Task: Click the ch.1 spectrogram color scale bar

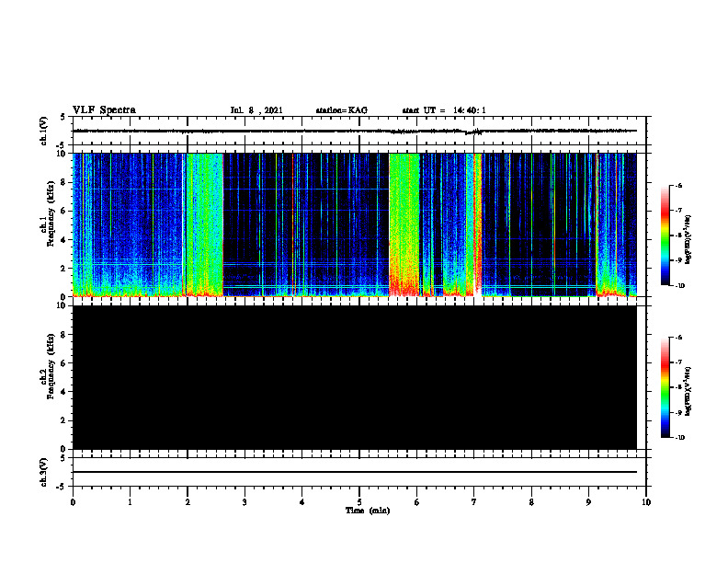Action: pyautogui.click(x=665, y=236)
